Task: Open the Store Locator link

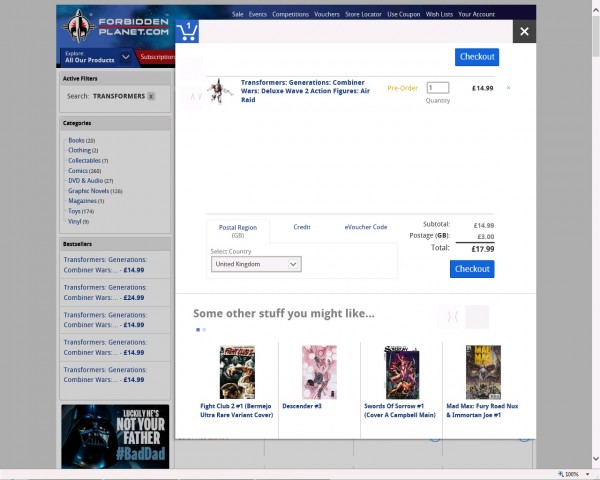Action: pyautogui.click(x=363, y=14)
